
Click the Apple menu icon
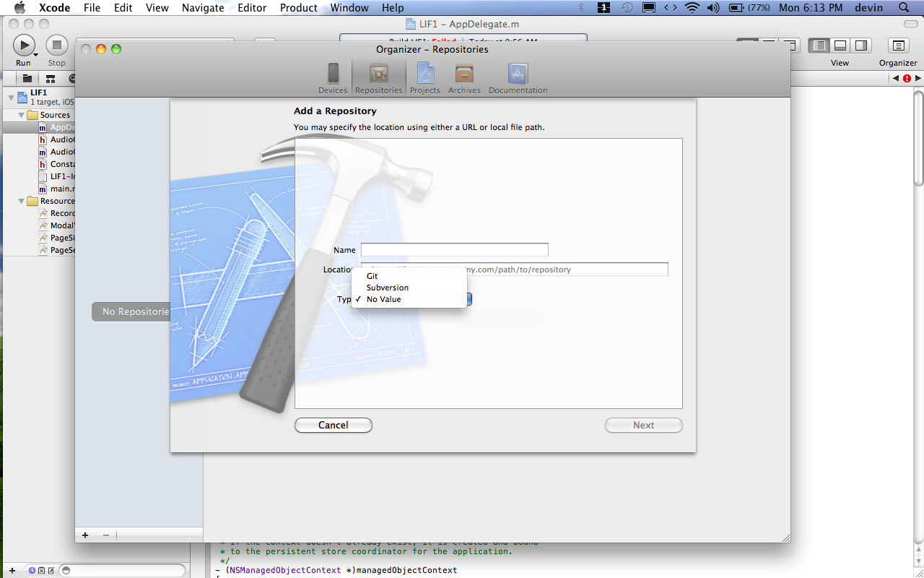tap(19, 8)
